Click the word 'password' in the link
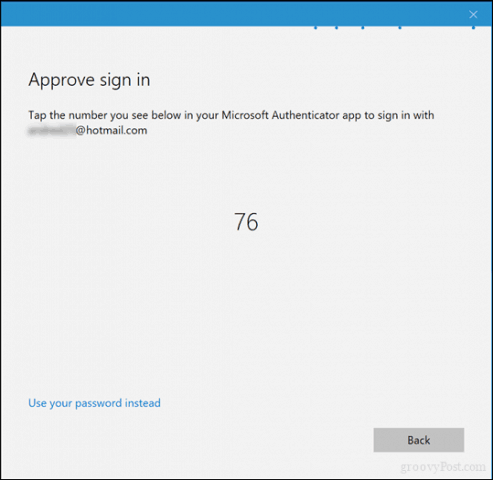The width and height of the screenshot is (493, 480). [x=98, y=403]
